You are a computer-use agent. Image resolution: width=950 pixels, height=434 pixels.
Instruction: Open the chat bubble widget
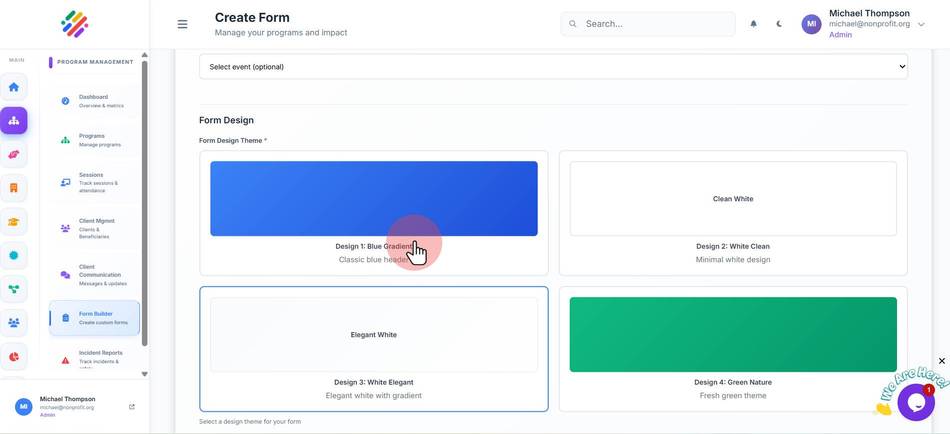[x=915, y=402]
